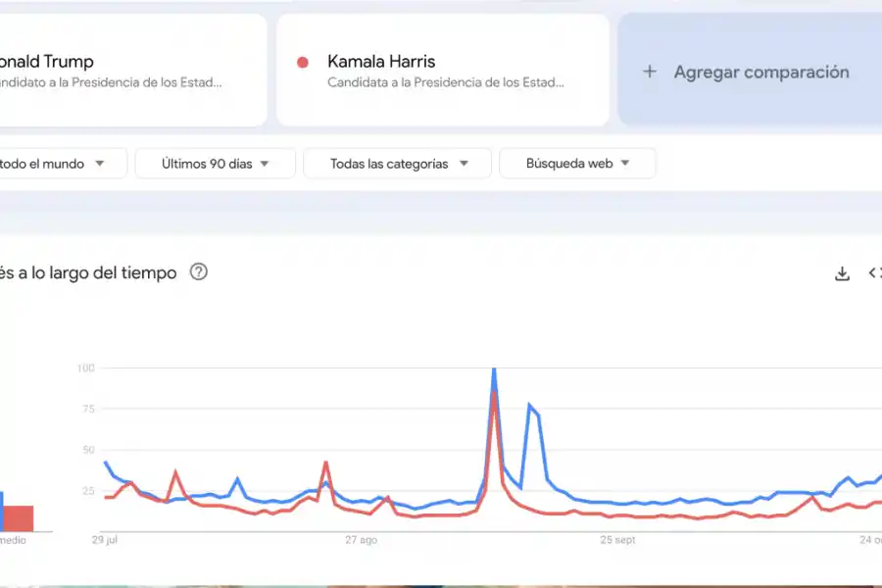882x588 pixels.
Task: Open the 'Búsqueda web' search type dropdown
Action: pos(577,163)
